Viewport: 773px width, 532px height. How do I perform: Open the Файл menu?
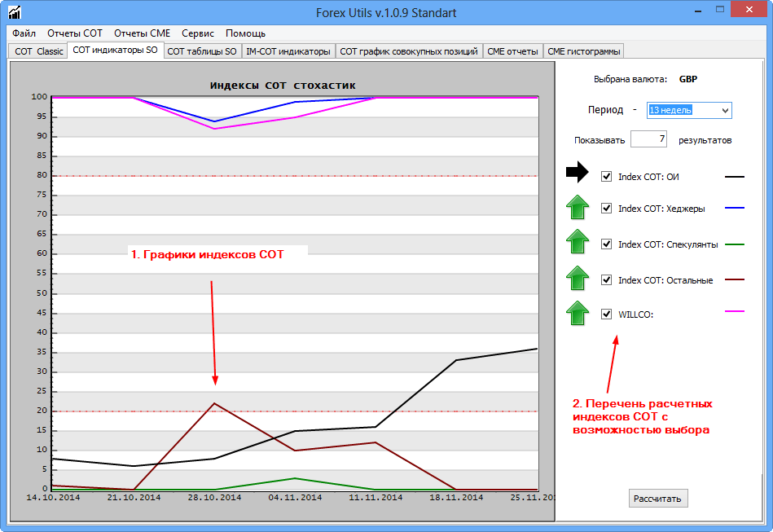[x=24, y=33]
